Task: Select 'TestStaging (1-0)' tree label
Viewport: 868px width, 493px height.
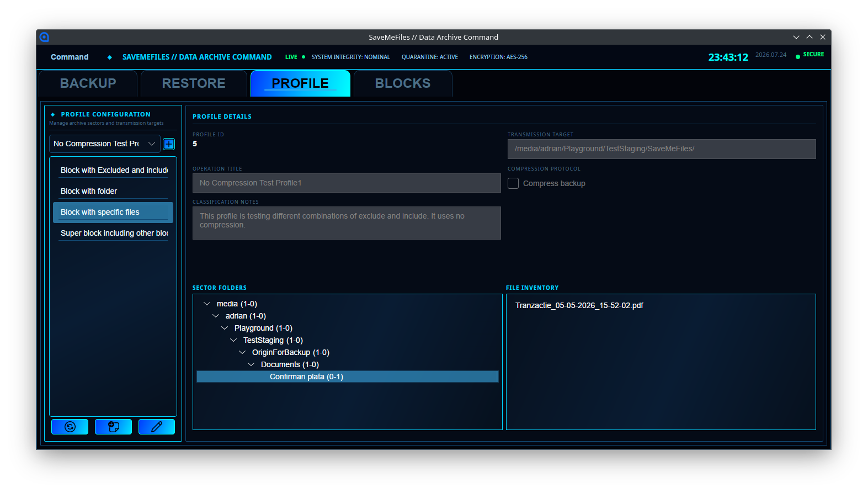Action: (x=273, y=340)
